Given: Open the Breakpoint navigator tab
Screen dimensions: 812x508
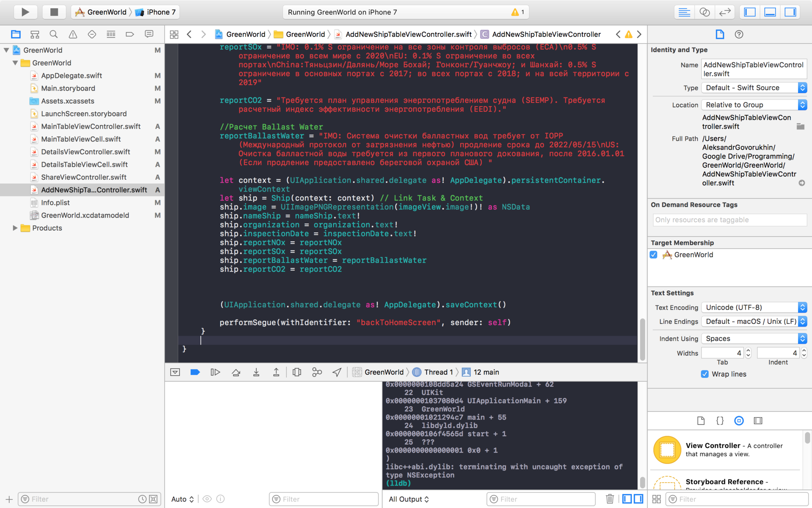Looking at the screenshot, I should click(130, 34).
